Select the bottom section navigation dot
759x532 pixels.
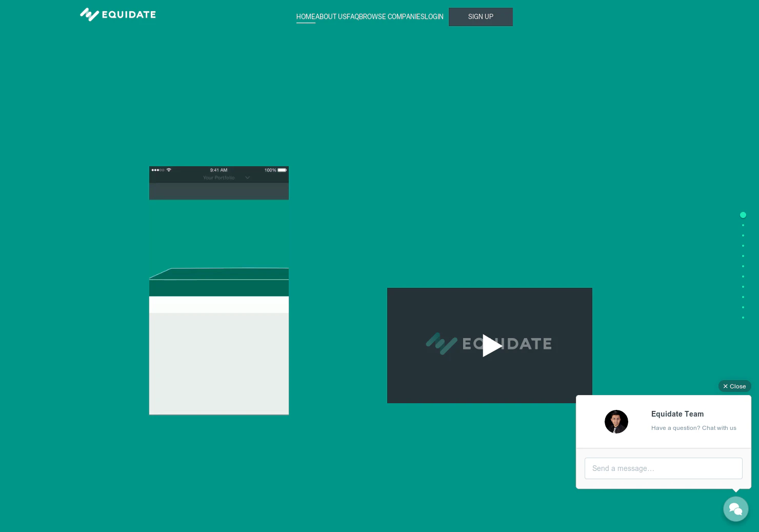click(x=743, y=317)
